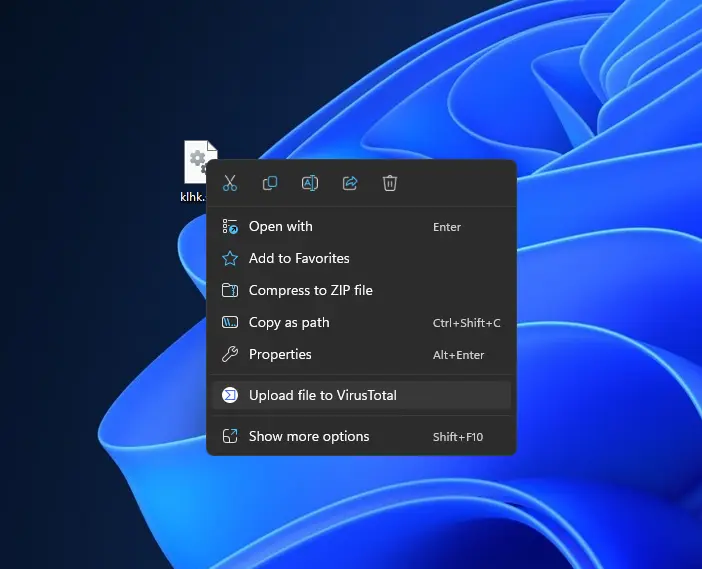
Task: Select Upload file to VirusTotal
Action: coord(361,395)
